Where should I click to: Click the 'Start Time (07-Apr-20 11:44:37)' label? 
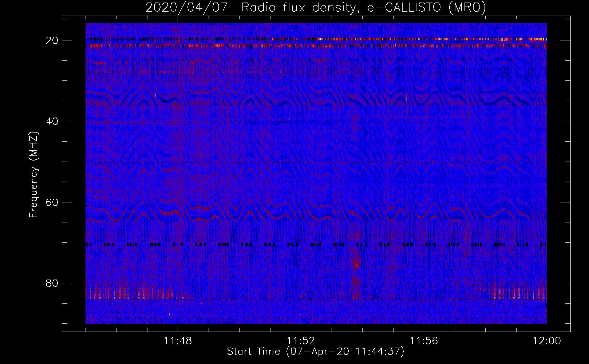coord(316,352)
